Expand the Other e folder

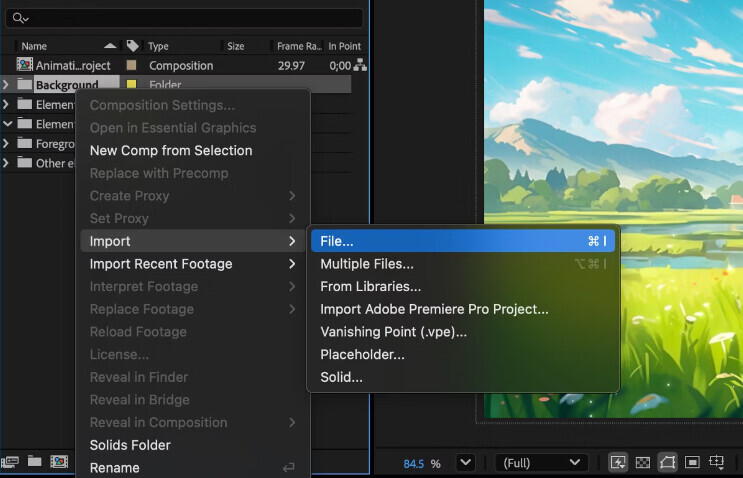[x=6, y=163]
